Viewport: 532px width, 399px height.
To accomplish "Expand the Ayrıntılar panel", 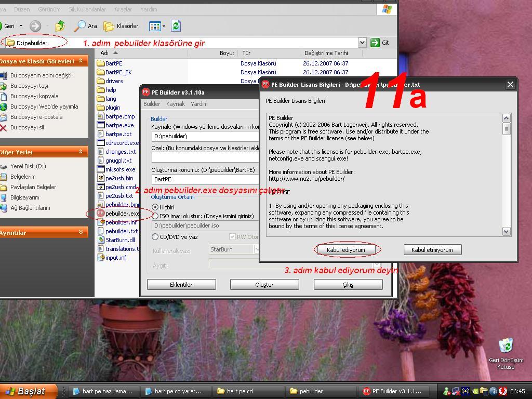I will pos(81,232).
